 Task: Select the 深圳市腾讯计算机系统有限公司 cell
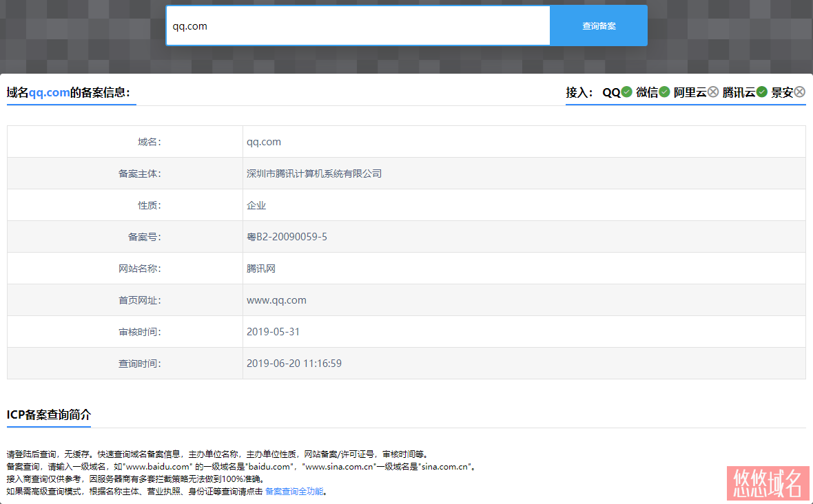pyautogui.click(x=314, y=174)
